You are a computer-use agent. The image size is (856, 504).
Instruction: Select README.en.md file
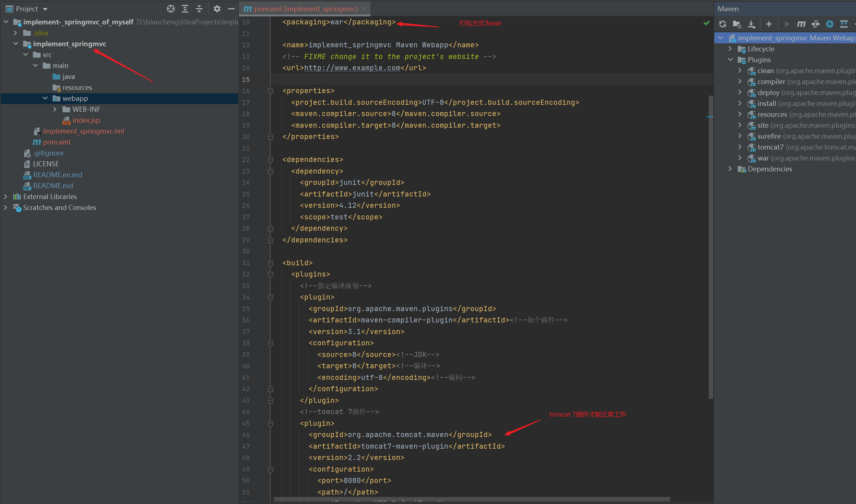[x=58, y=175]
